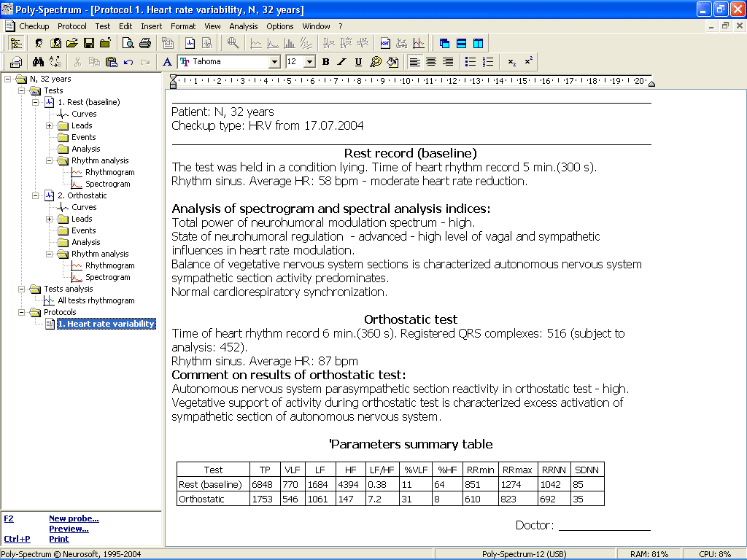Click the F2 shortcut link

(x=9, y=518)
